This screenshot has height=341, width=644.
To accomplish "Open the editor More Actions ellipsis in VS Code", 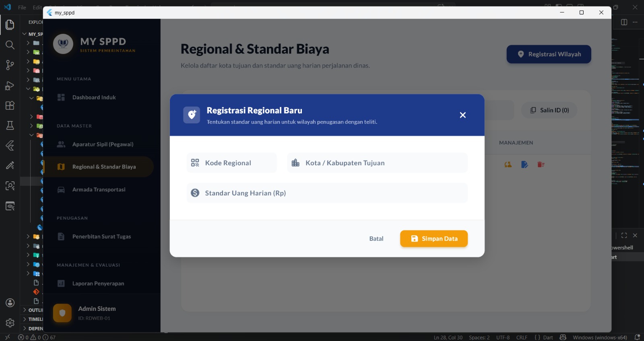I will click(635, 22).
